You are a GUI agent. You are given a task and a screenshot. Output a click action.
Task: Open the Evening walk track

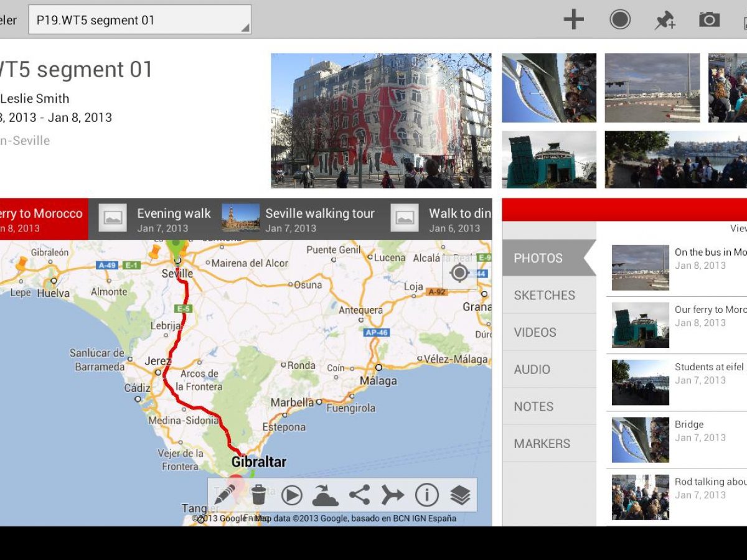[x=155, y=219]
